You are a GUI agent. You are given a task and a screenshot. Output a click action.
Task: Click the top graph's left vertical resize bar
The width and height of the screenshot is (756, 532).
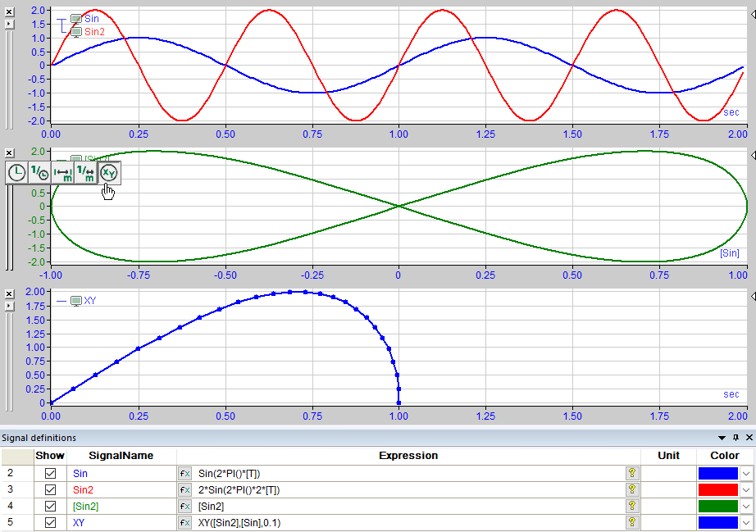coord(9,80)
